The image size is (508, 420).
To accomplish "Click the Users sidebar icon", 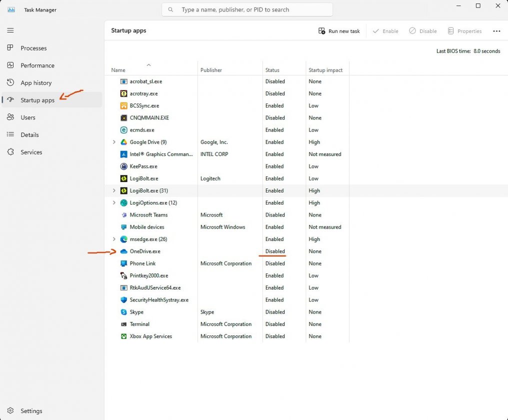I will (x=10, y=117).
